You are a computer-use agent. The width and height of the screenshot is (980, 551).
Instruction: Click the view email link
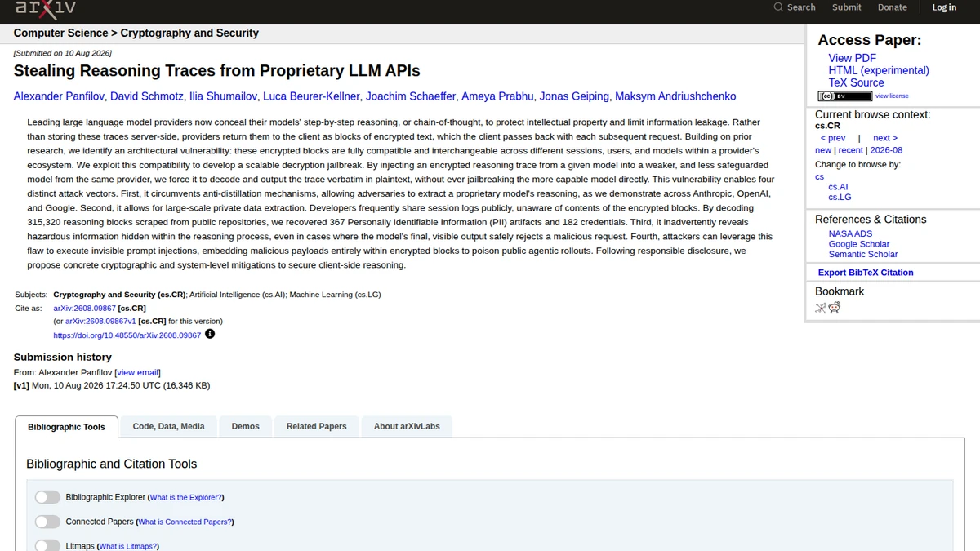(138, 373)
